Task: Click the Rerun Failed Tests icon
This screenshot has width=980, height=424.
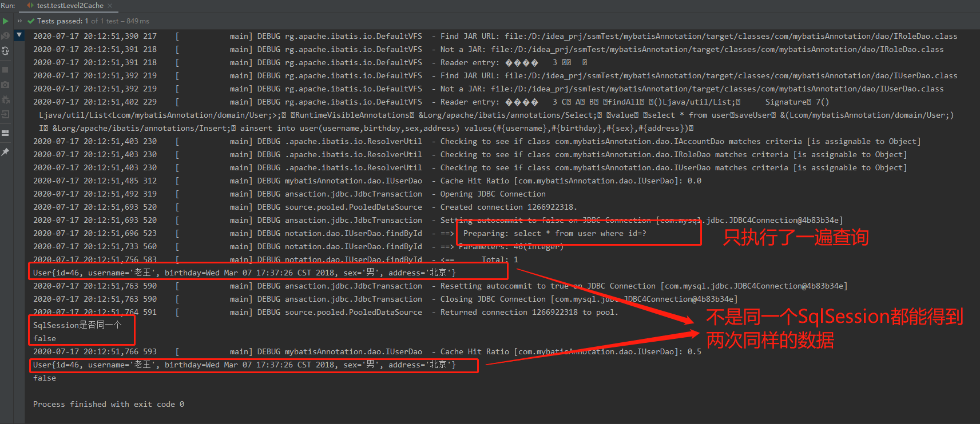Action: [x=5, y=36]
